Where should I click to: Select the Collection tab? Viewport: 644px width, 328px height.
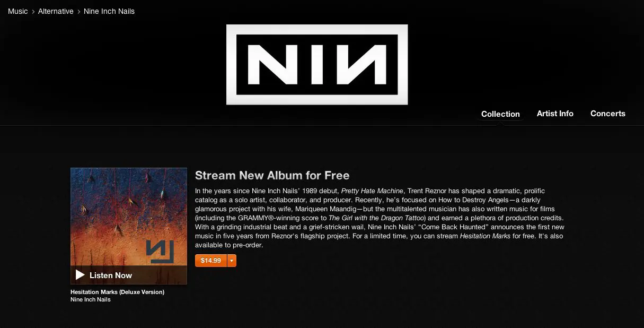point(500,114)
